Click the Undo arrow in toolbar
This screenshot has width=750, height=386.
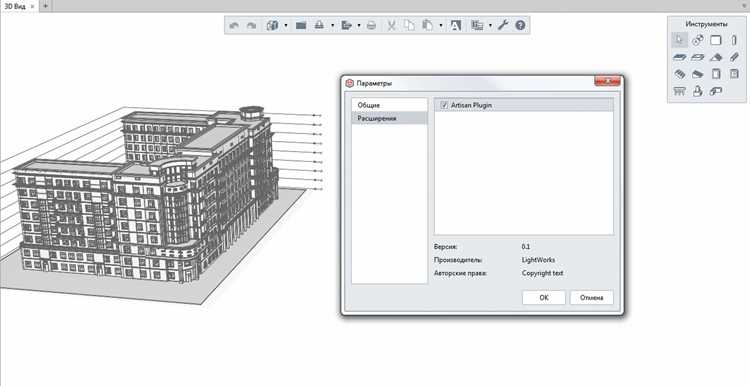[234, 25]
